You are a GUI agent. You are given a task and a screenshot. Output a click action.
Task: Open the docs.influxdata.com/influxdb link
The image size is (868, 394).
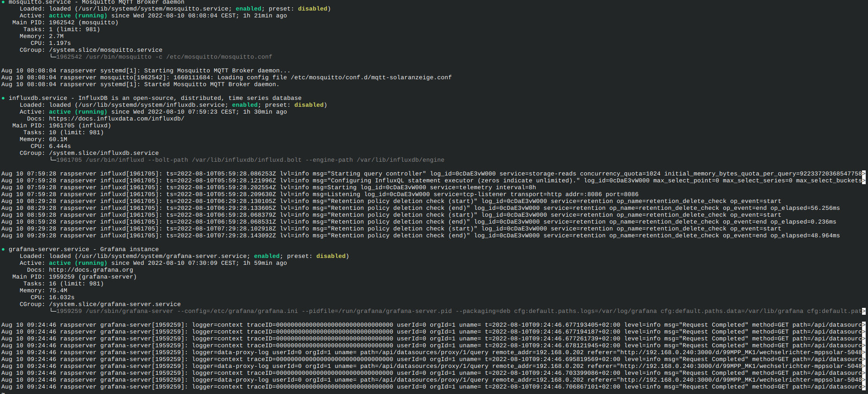117,119
